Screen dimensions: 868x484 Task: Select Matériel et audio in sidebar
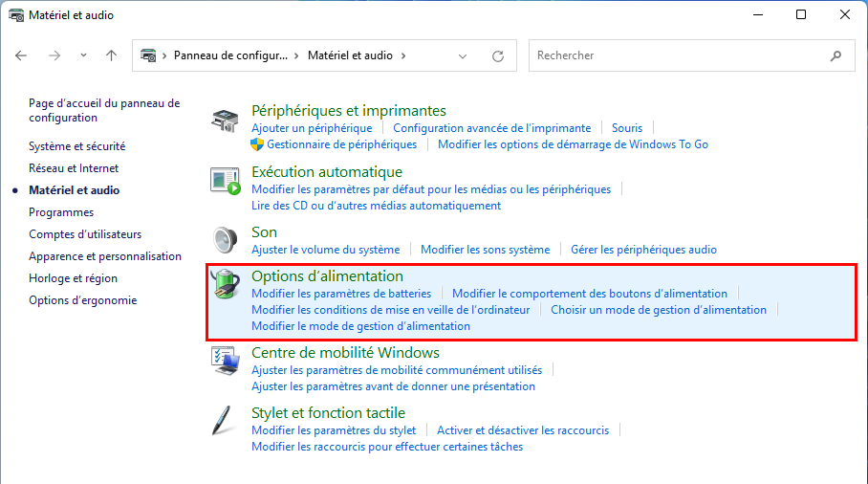point(75,190)
